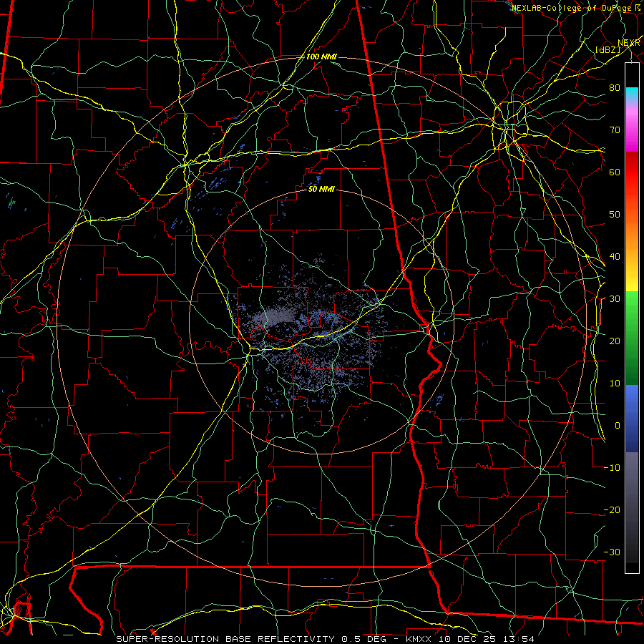Click the 80 dBZ scale value
Image resolution: width=644 pixels, height=644 pixels.
(x=615, y=88)
